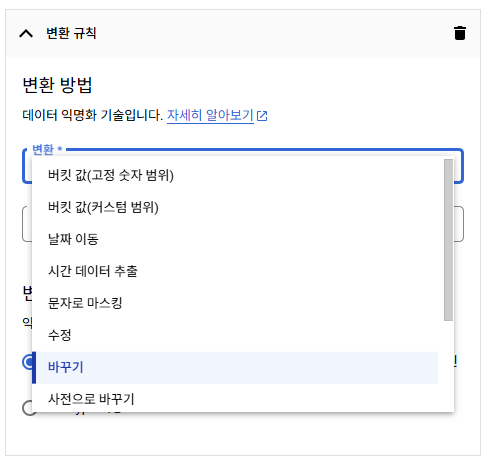Select the 수정 option

point(235,335)
